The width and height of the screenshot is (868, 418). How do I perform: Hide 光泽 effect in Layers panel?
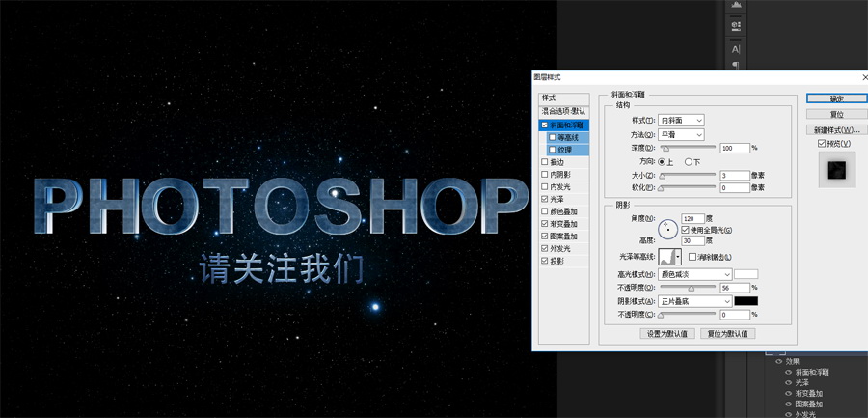788,382
